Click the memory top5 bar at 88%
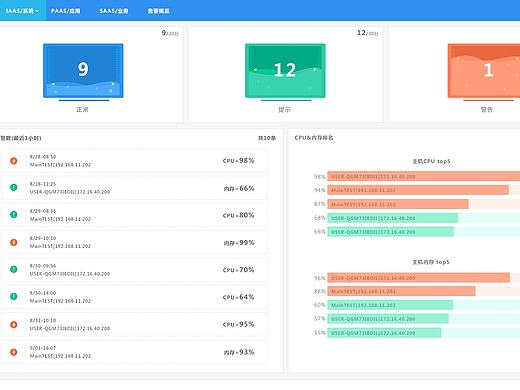The image size is (520, 390). (401, 291)
